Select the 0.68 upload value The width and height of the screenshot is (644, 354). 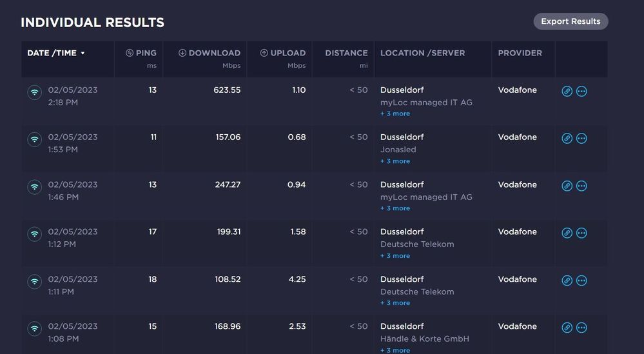pos(297,137)
